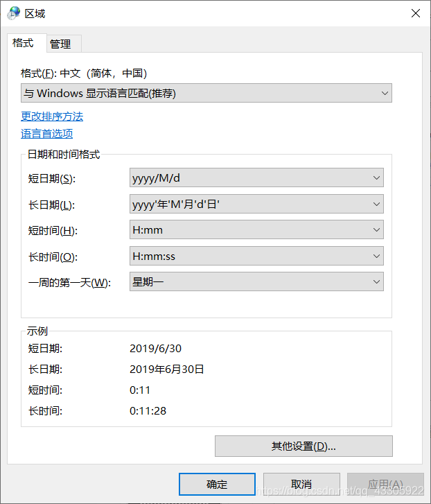Click the 短时间(H): label
Viewport: 431px width, 504px height.
point(53,230)
